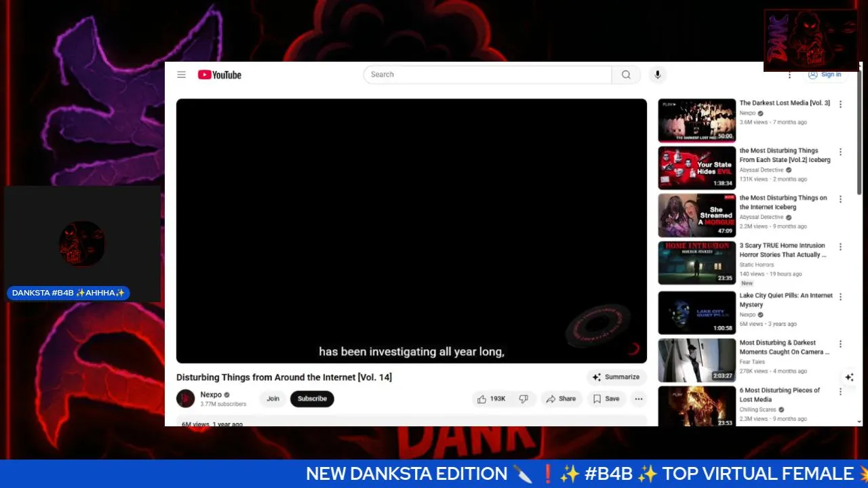Save the video to a playlist
This screenshot has width=868, height=488.
pos(606,399)
